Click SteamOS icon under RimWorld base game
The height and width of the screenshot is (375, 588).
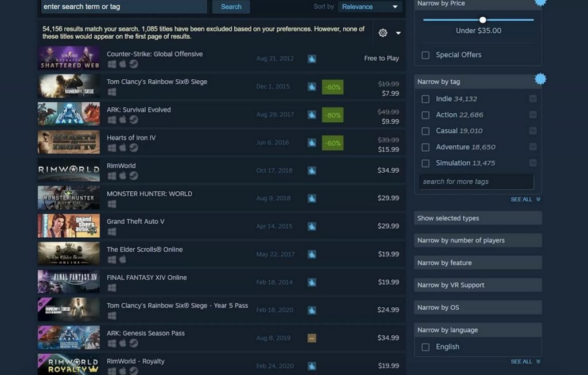[133, 176]
